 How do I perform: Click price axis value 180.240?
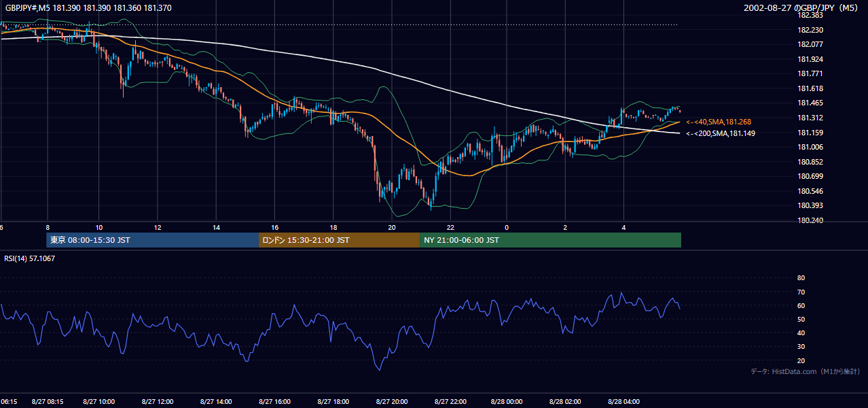point(810,220)
